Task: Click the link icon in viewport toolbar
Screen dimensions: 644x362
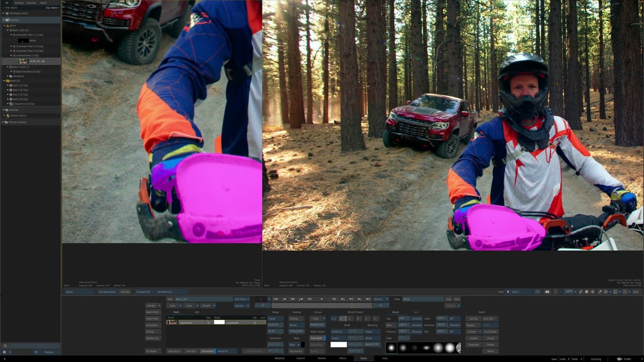Action: click(x=581, y=292)
